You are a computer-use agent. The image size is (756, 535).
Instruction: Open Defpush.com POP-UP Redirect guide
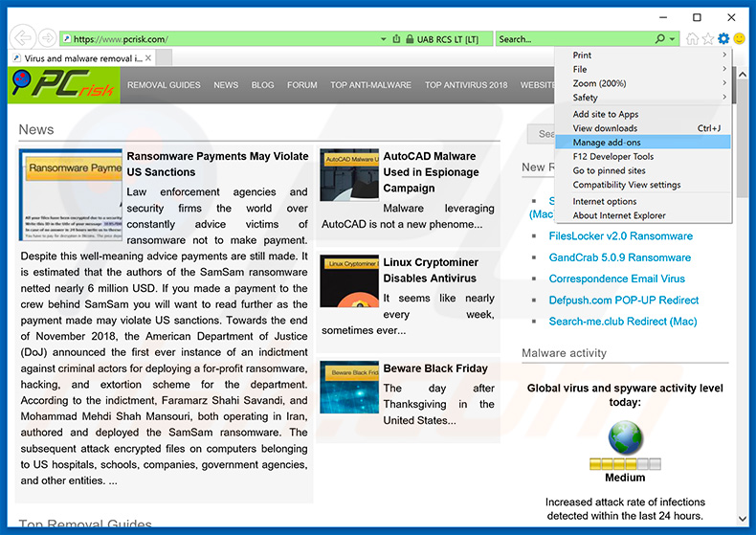point(623,300)
